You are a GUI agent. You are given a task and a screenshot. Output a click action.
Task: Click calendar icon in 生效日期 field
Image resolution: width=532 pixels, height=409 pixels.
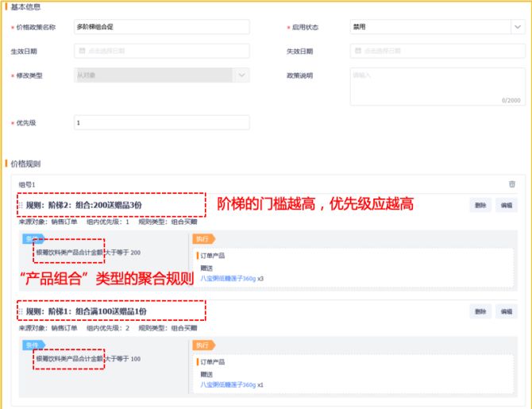(81, 51)
